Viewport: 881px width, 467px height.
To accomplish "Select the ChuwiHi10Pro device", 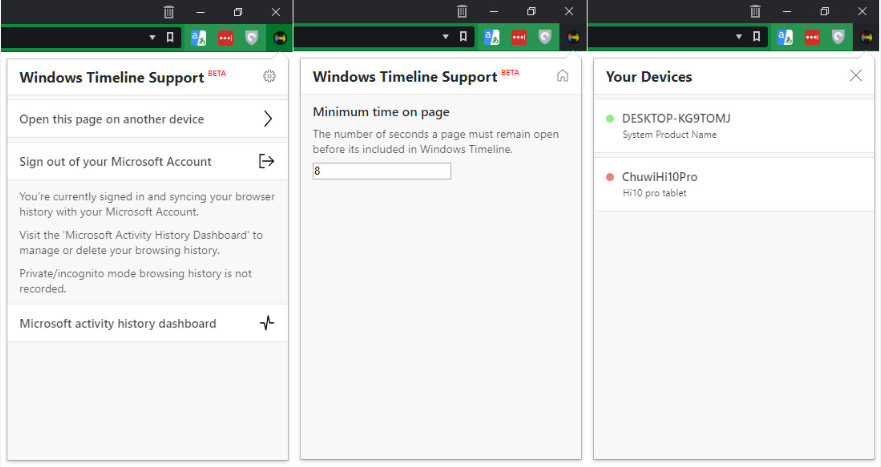I will [734, 184].
